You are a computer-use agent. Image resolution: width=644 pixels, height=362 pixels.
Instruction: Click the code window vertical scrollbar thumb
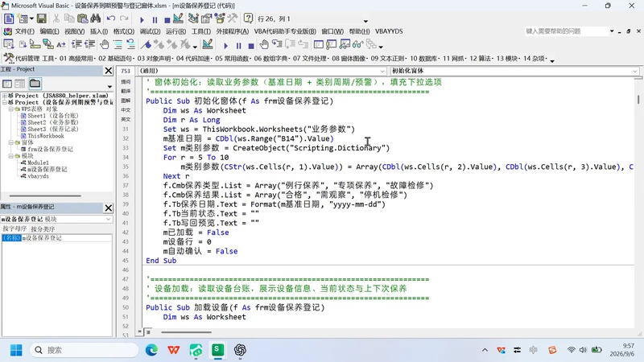pos(638,99)
